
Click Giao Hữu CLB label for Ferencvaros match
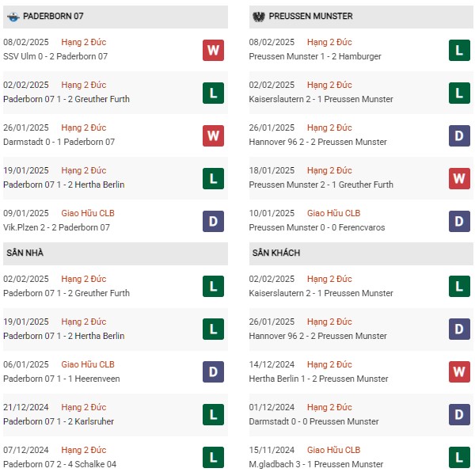(333, 213)
